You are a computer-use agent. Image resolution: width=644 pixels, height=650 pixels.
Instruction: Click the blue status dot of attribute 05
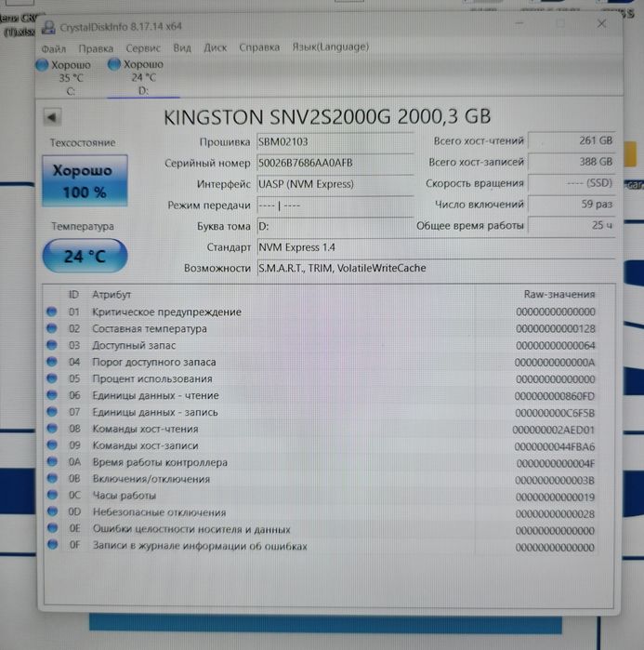[52, 378]
